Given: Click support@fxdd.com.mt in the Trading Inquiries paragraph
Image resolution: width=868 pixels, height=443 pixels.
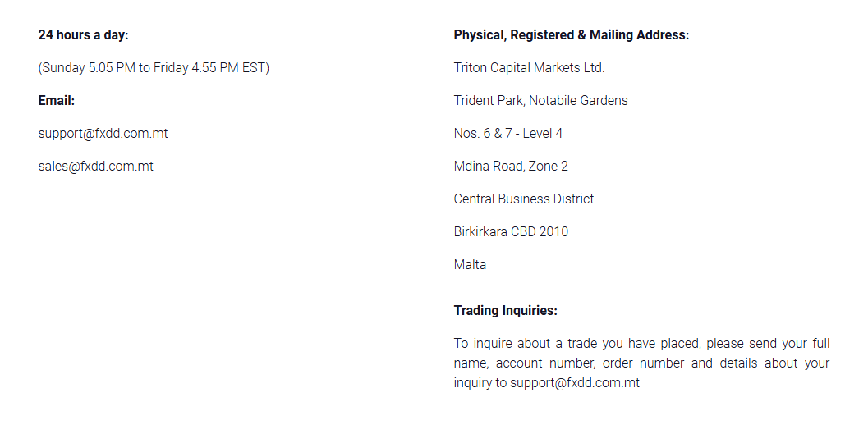Looking at the screenshot, I should click(x=575, y=383).
